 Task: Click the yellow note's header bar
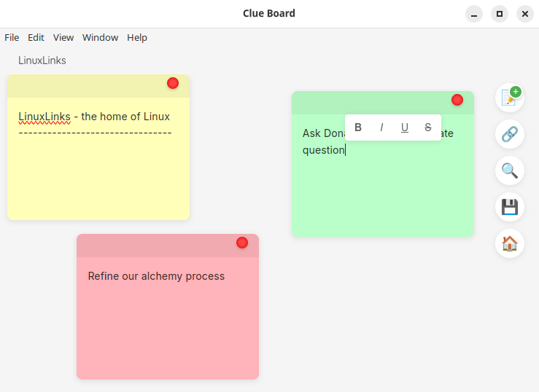98,86
